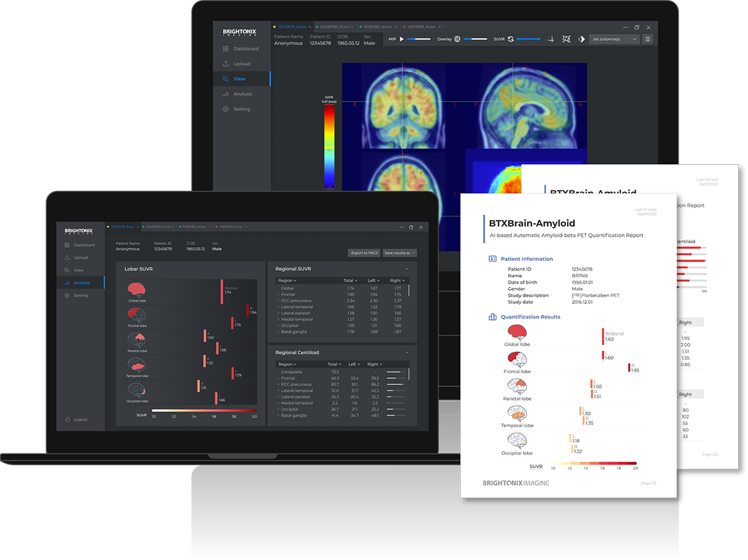Screen dimensions: 748x560
Task: Select Medial temporal row in Regional Centiloid table
Action: [x=341, y=403]
